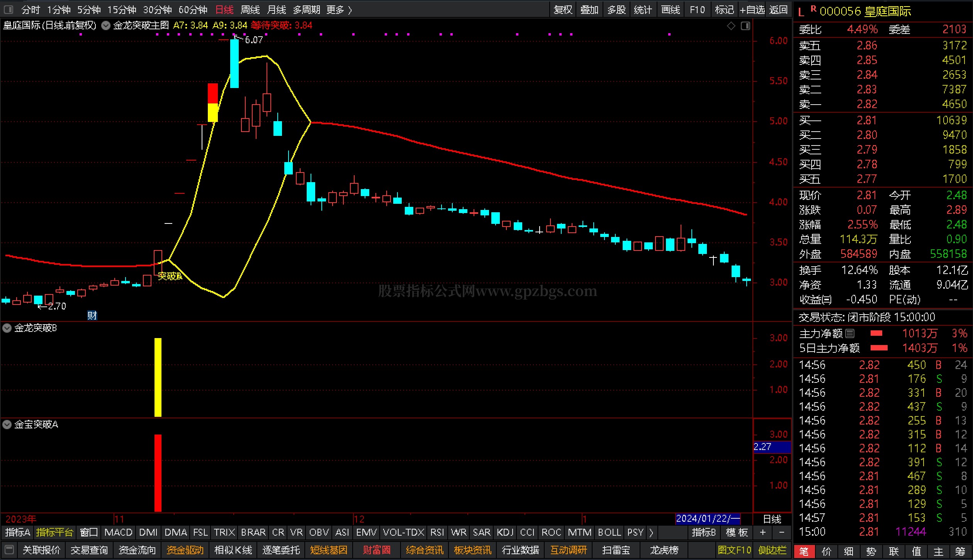Open 多周期 multi-period view
The width and height of the screenshot is (973, 560).
pos(307,10)
